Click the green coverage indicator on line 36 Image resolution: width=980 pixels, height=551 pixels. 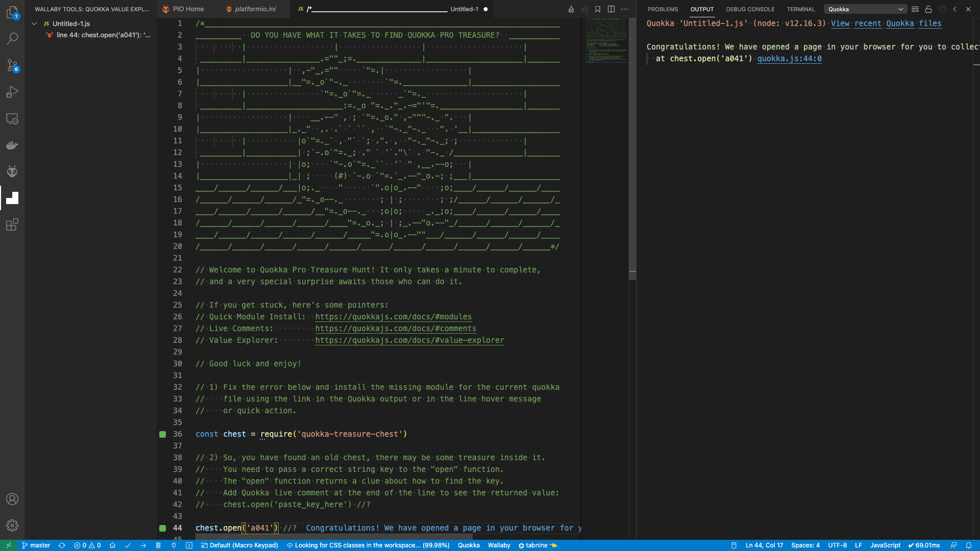pyautogui.click(x=162, y=434)
